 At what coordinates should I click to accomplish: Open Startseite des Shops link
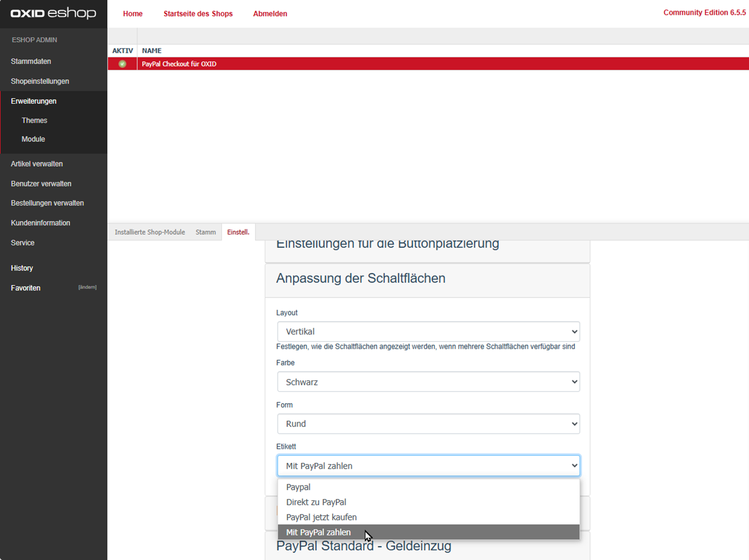[x=198, y=14]
